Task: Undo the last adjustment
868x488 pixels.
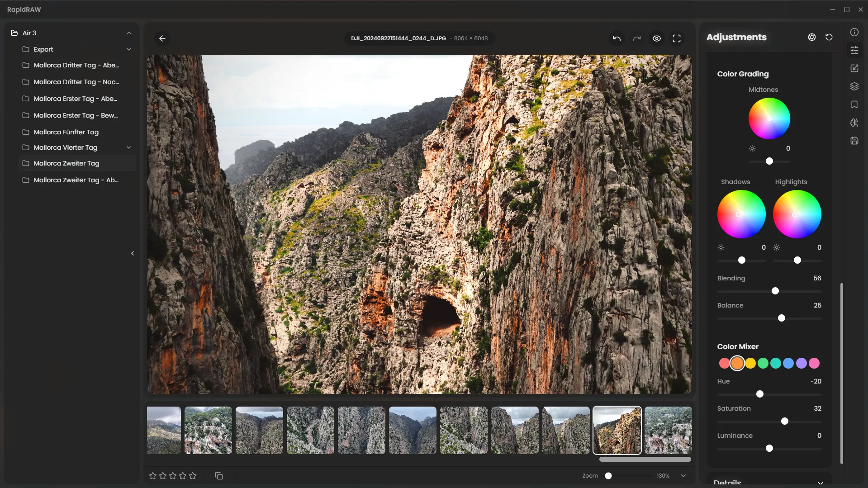Action: pyautogui.click(x=617, y=38)
